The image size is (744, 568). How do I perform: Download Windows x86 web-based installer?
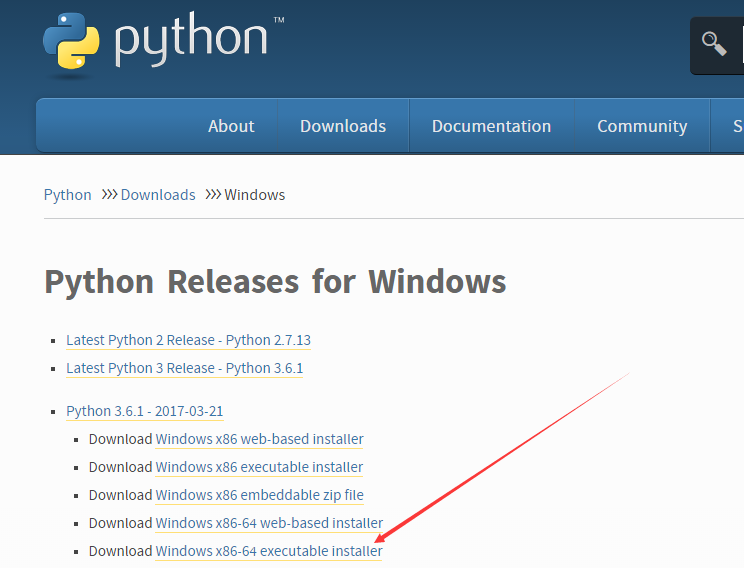coord(259,439)
